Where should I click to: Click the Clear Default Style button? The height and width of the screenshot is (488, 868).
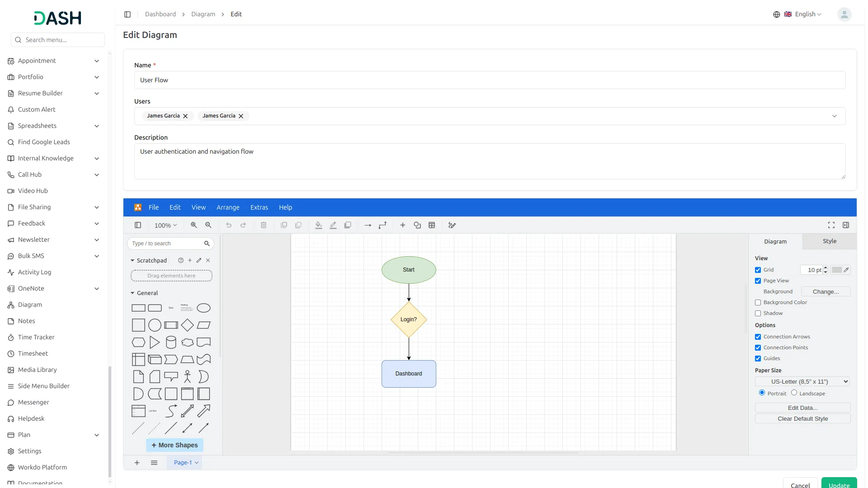pos(802,418)
